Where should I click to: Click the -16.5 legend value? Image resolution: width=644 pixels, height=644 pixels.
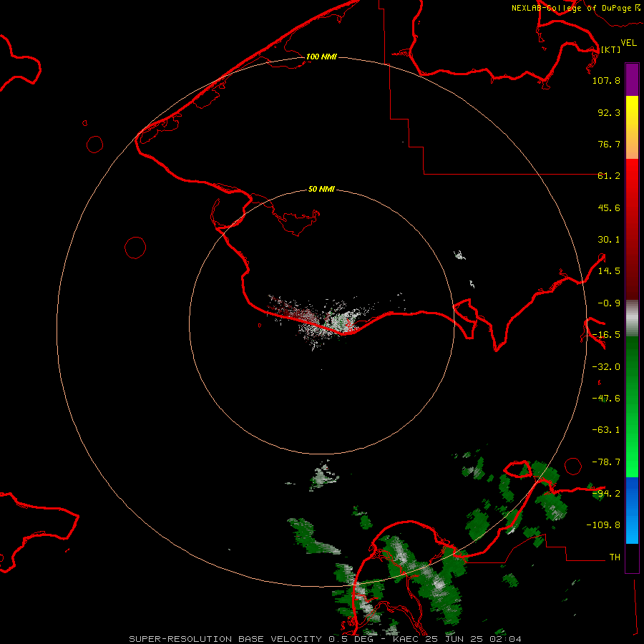click(x=606, y=335)
